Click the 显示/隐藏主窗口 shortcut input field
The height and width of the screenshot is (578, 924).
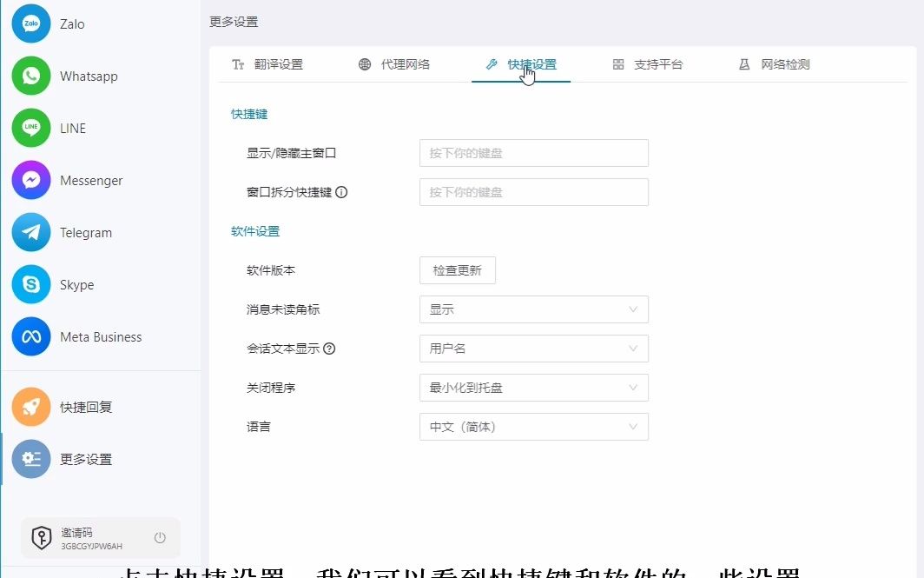pos(533,153)
